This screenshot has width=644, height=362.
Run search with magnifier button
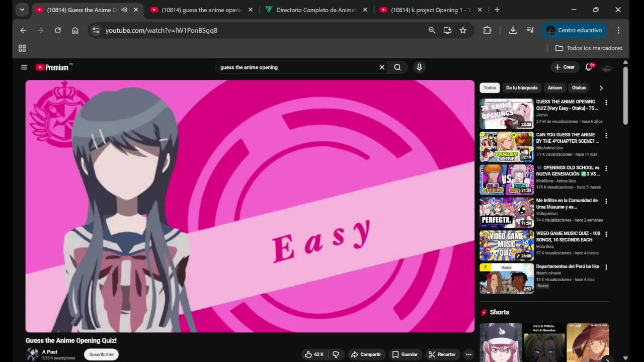click(397, 67)
